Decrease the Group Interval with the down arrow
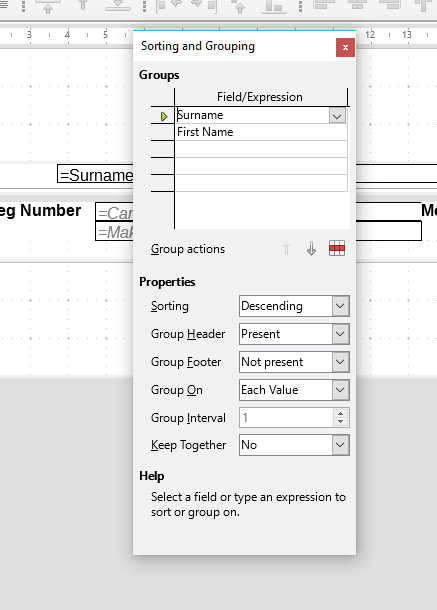Image resolution: width=437 pixels, height=610 pixels. [340, 422]
